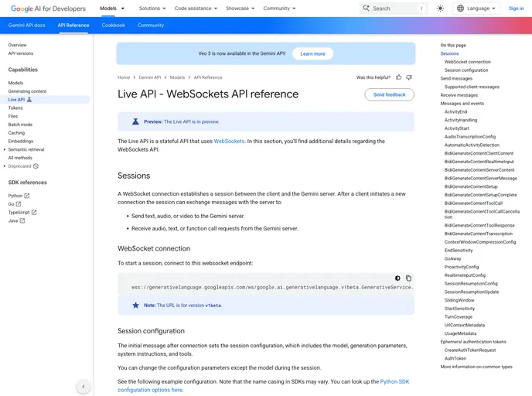Jump to Send messages in page contents
Image resolution: width=532 pixels, height=396 pixels.
coord(456,78)
